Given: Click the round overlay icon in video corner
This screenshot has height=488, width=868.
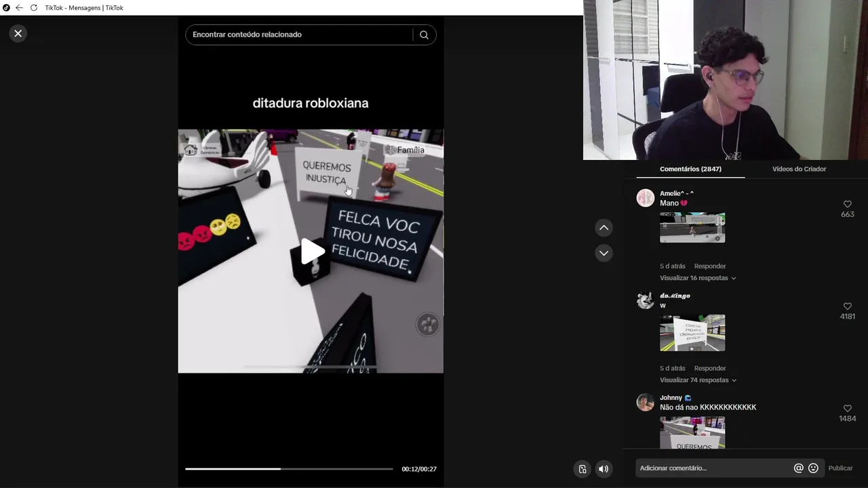Looking at the screenshot, I should [428, 325].
